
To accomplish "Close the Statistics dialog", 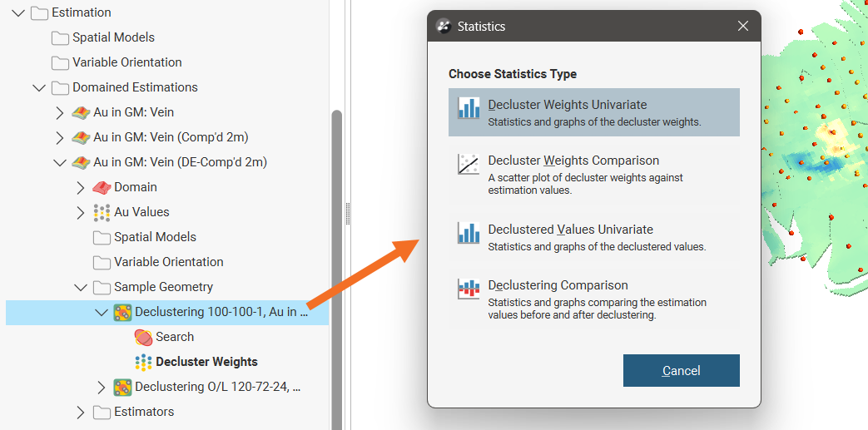I will [x=743, y=26].
